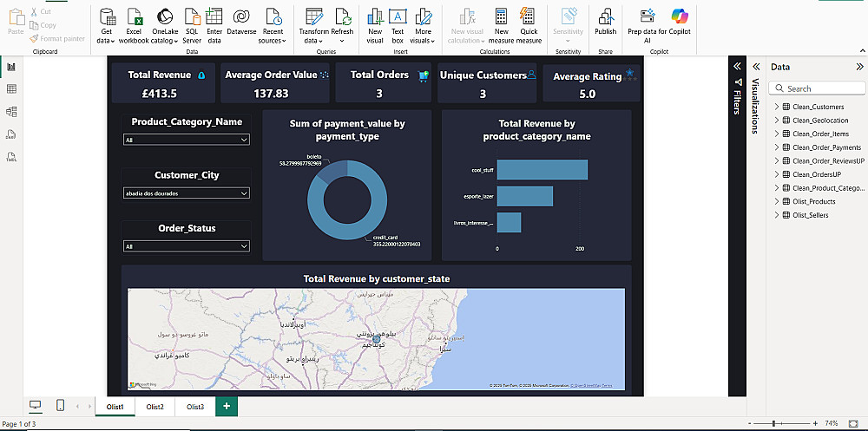Open the Table view in left sidebar

click(11, 89)
